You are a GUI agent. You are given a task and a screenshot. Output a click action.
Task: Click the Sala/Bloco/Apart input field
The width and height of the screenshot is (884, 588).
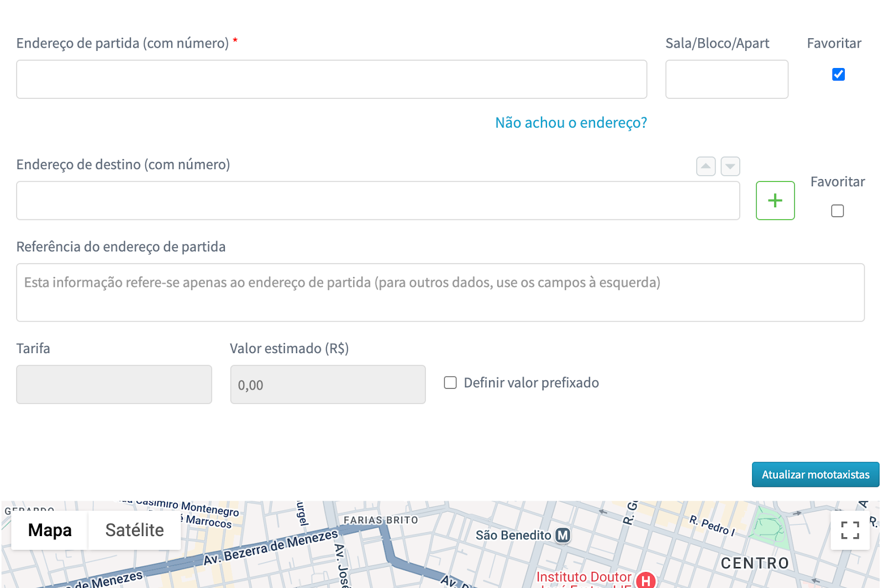[x=726, y=80]
